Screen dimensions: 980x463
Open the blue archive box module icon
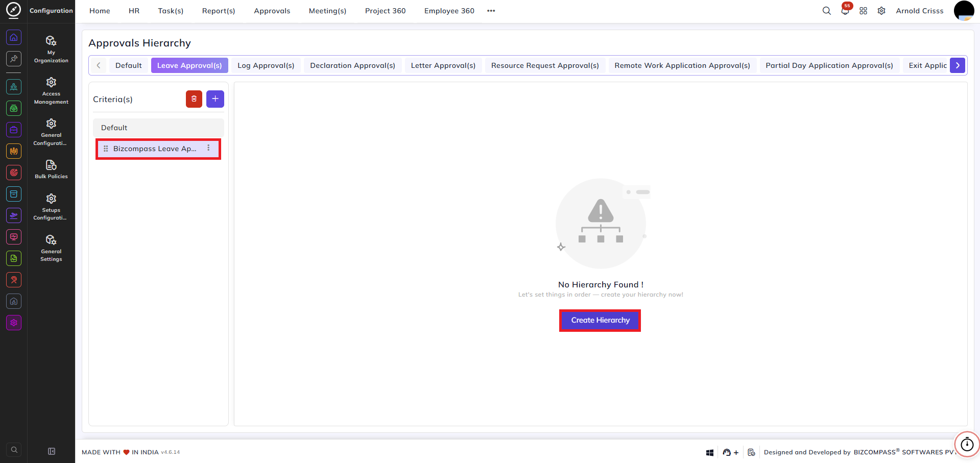[14, 194]
